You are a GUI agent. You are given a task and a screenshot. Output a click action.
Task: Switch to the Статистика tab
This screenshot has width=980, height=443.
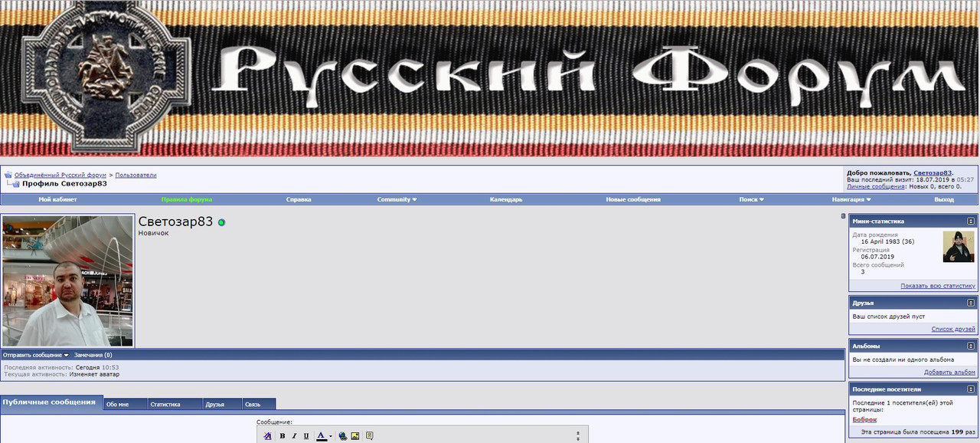(x=175, y=404)
